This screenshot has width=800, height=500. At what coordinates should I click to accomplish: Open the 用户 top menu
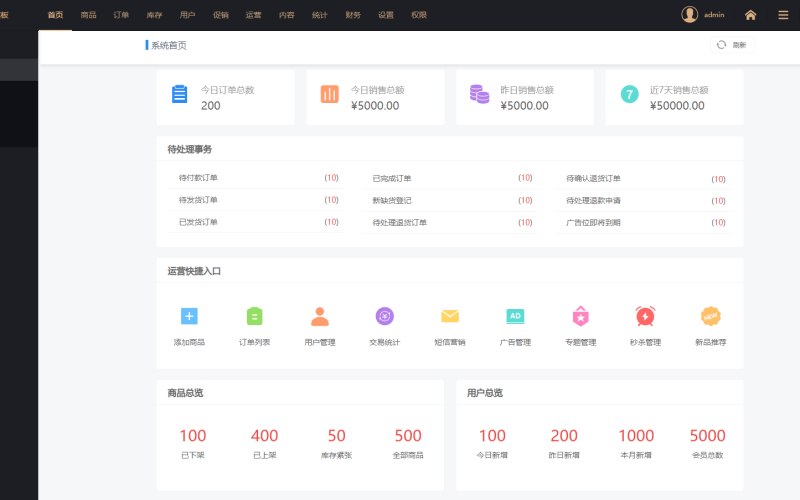tap(187, 15)
